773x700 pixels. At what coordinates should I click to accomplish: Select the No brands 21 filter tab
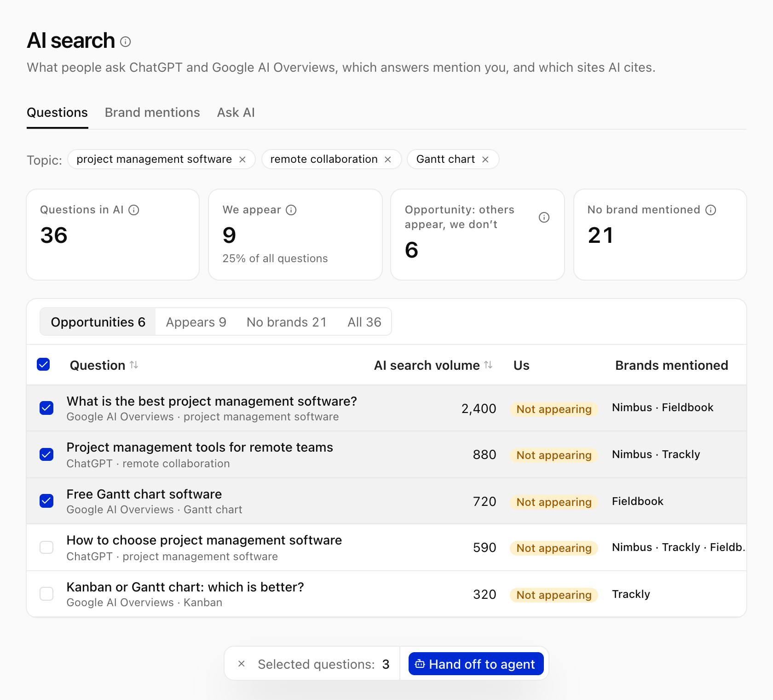[287, 322]
